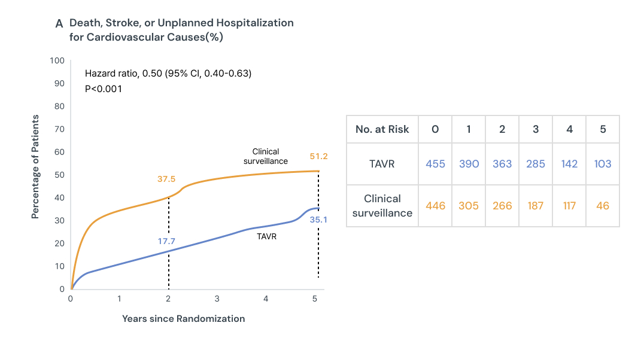Select the Clinical surveillance value 446 cell
Viewport: 644px width, 341px height.
click(x=435, y=205)
